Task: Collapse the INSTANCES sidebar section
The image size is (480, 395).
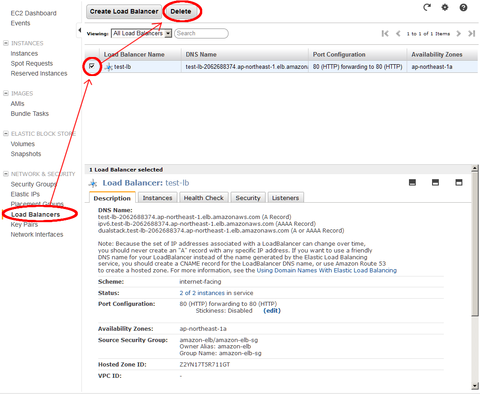Action: pos(6,43)
